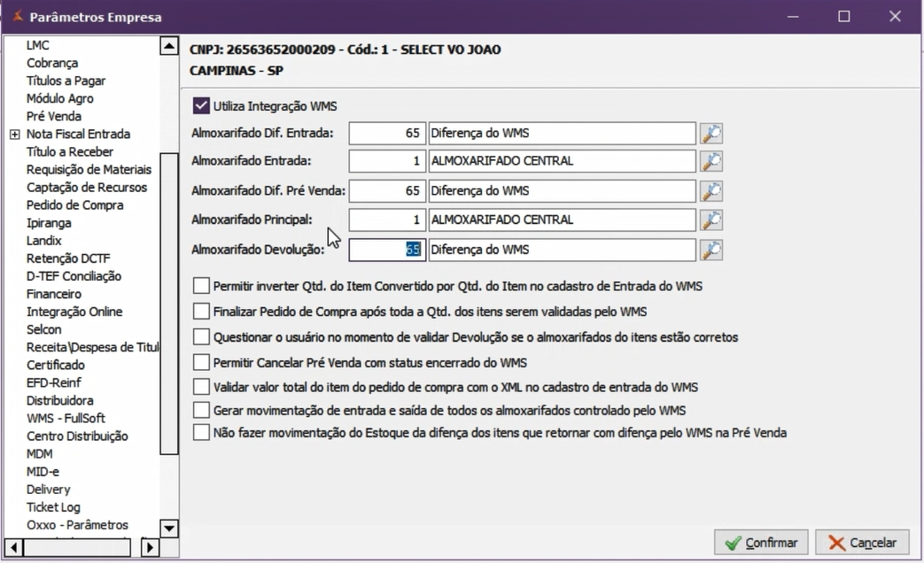This screenshot has height=563, width=924.
Task: Select D-TEF Conciliação item
Action: click(x=74, y=276)
